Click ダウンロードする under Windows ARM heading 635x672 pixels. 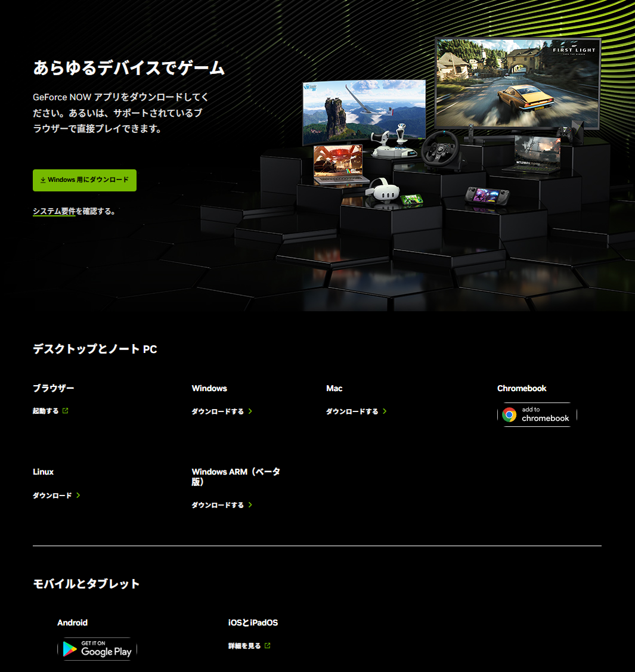coord(217,505)
